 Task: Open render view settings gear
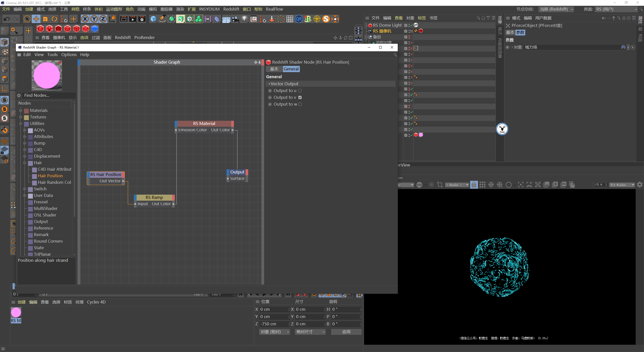pos(640,185)
